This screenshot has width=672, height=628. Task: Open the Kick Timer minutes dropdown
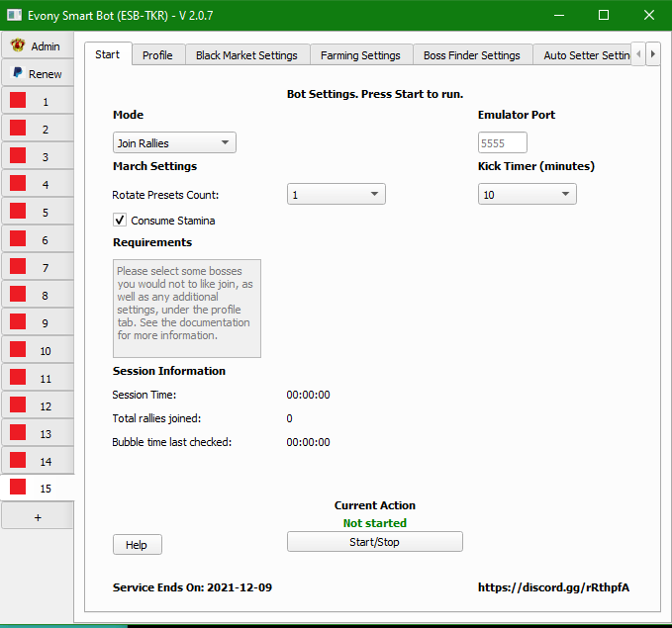[x=527, y=195]
